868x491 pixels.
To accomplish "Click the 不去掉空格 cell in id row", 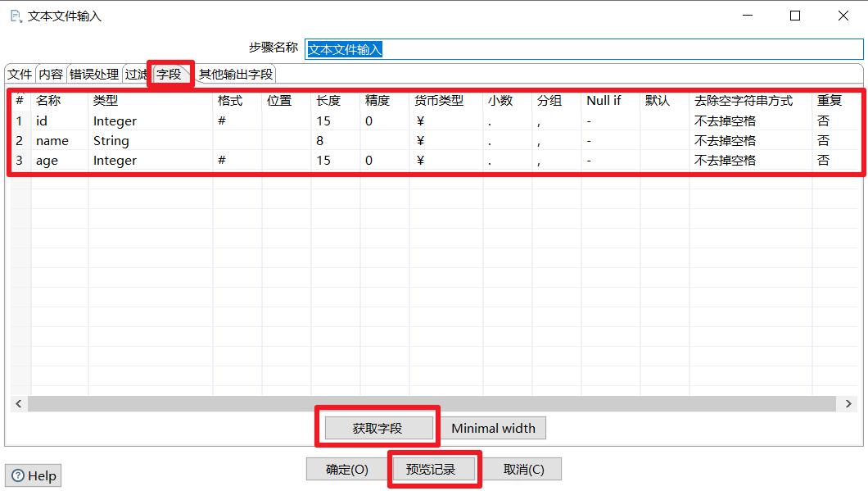I will [x=751, y=120].
